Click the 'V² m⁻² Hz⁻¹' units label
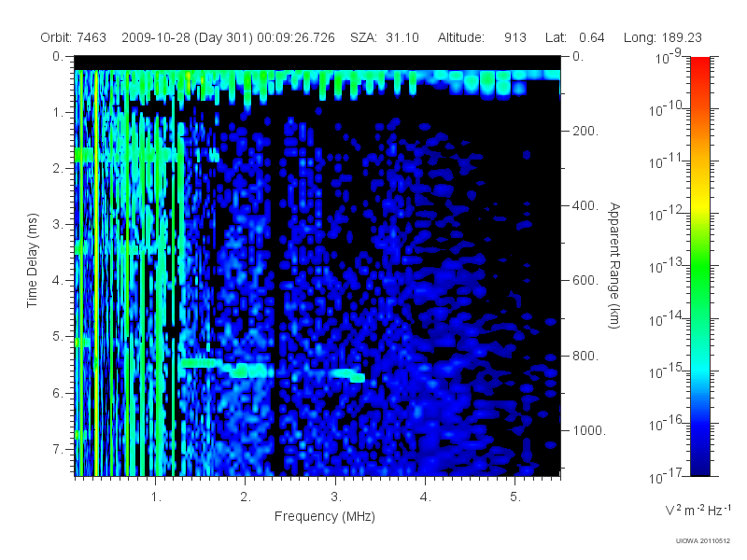Viewport: 747px width, 560px height. [698, 510]
